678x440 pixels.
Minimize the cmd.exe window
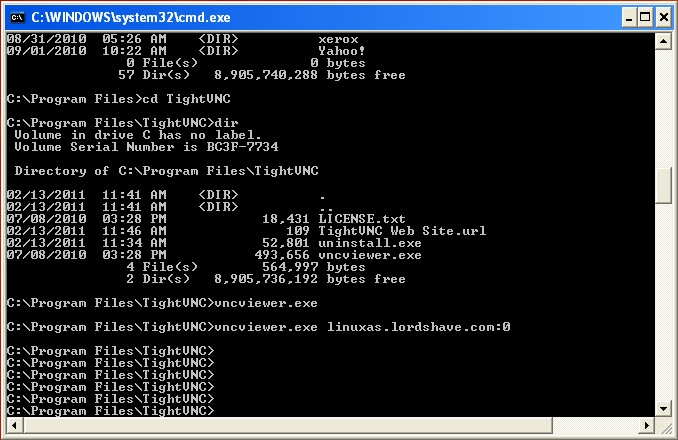tap(629, 17)
